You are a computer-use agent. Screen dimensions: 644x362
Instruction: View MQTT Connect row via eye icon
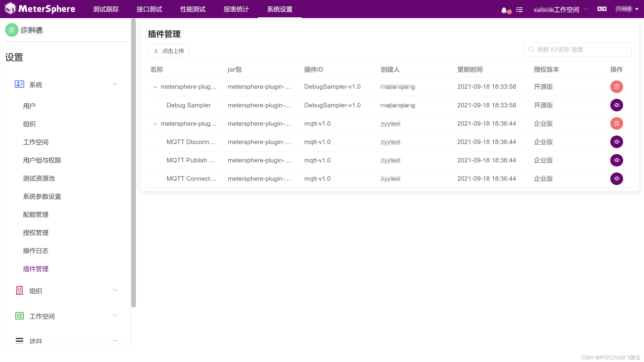pyautogui.click(x=617, y=179)
